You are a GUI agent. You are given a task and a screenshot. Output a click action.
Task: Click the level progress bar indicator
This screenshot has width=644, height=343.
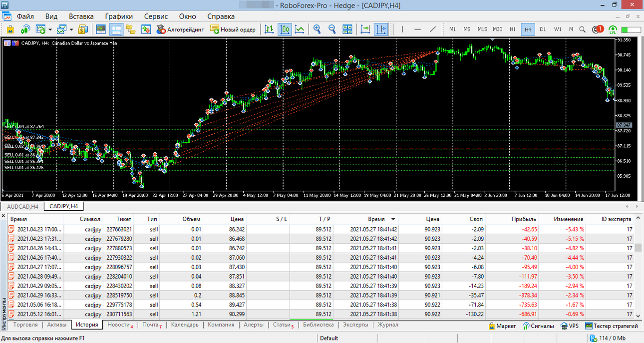point(631,29)
